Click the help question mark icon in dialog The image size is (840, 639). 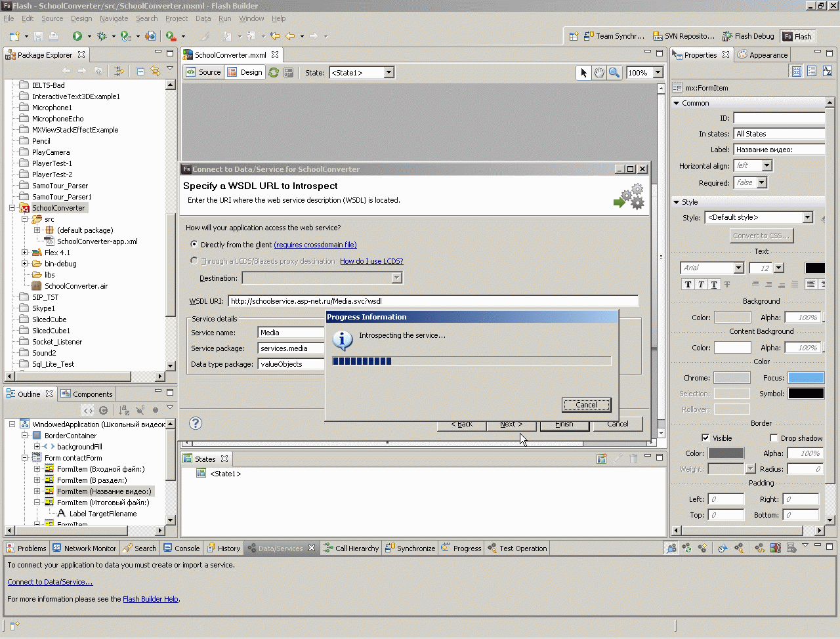(x=196, y=423)
